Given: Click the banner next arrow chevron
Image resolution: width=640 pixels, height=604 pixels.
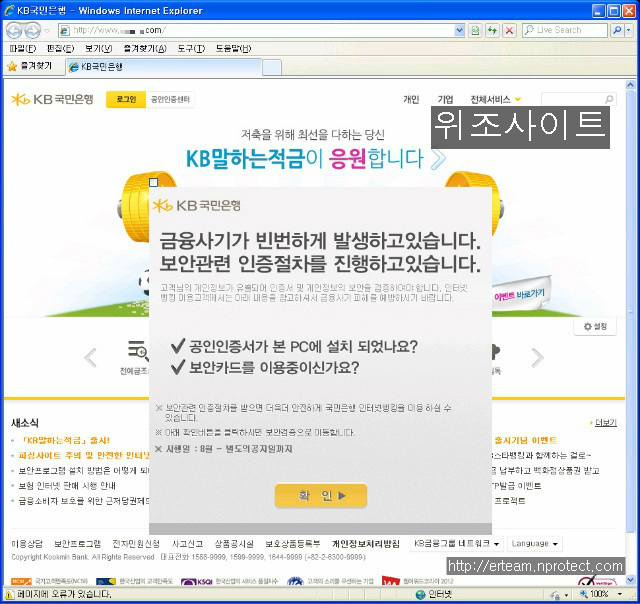Looking at the screenshot, I should pos(438,160).
